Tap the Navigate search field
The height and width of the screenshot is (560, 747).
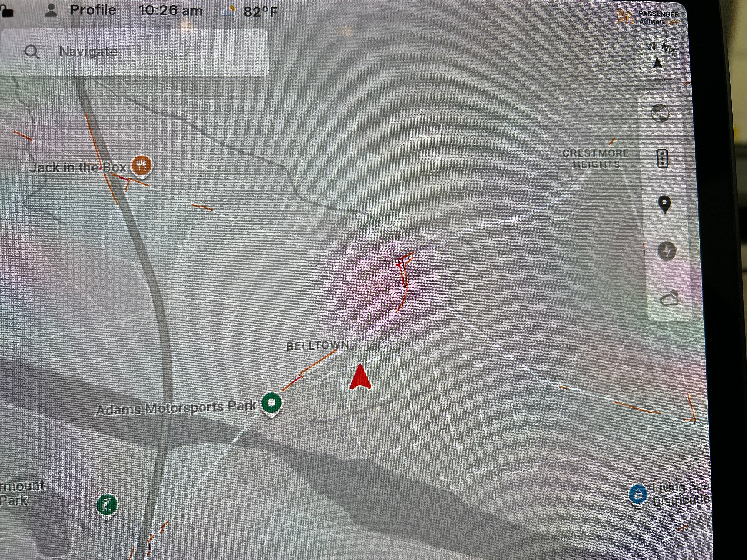coord(135,52)
